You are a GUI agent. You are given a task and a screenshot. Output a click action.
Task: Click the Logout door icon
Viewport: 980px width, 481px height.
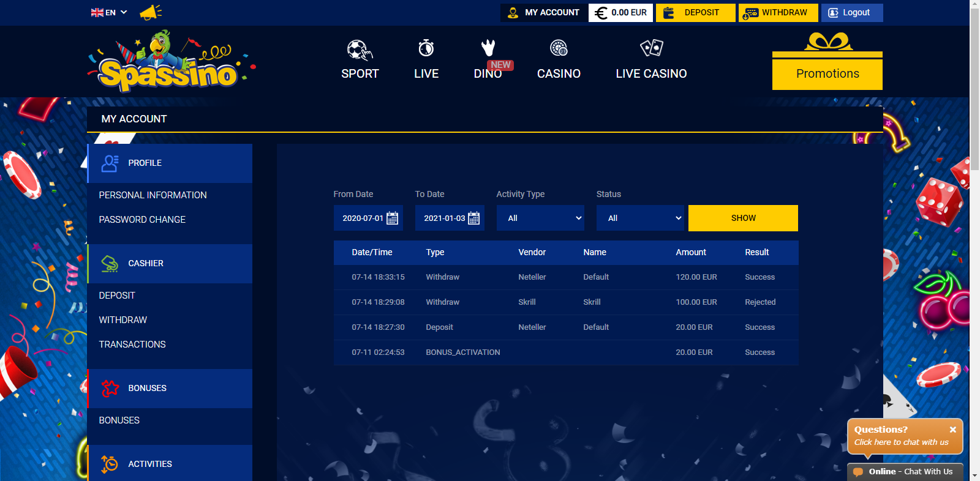833,12
